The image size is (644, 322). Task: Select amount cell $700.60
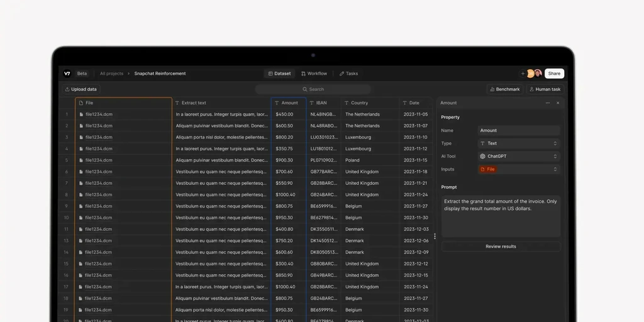click(x=288, y=172)
